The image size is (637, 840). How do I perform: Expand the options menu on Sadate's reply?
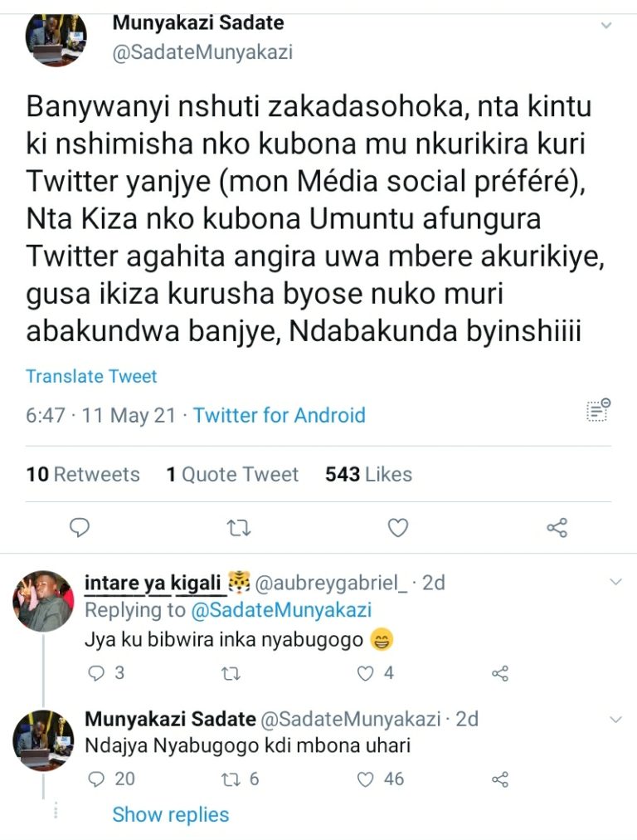click(615, 718)
